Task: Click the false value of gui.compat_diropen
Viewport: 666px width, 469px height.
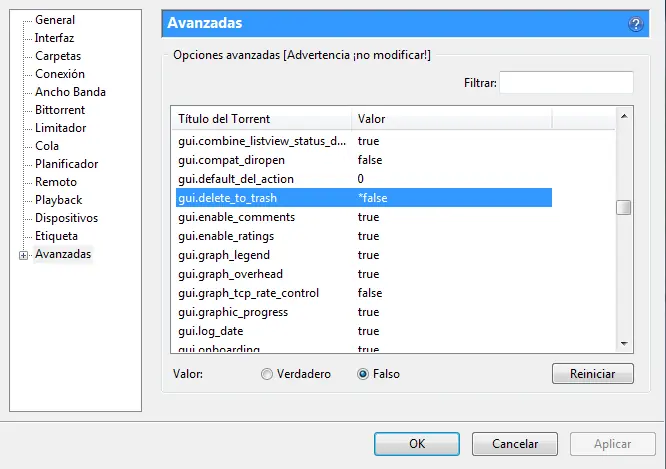Action: 370,160
